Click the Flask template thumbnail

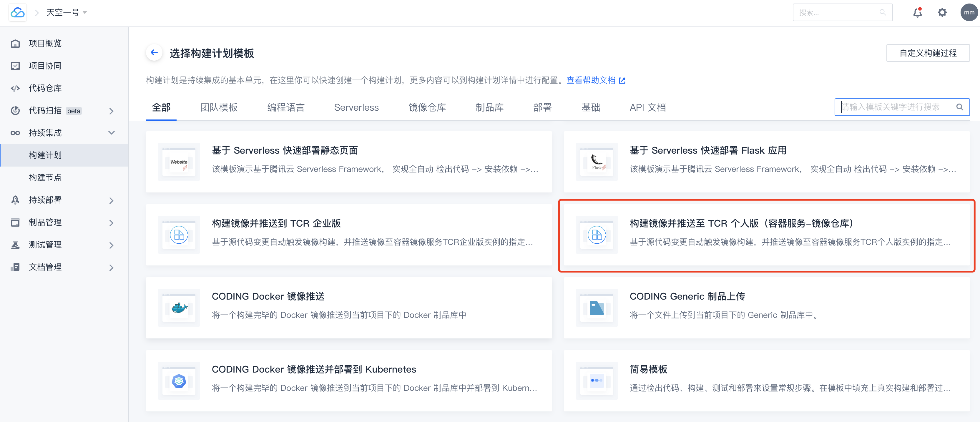coord(597,162)
